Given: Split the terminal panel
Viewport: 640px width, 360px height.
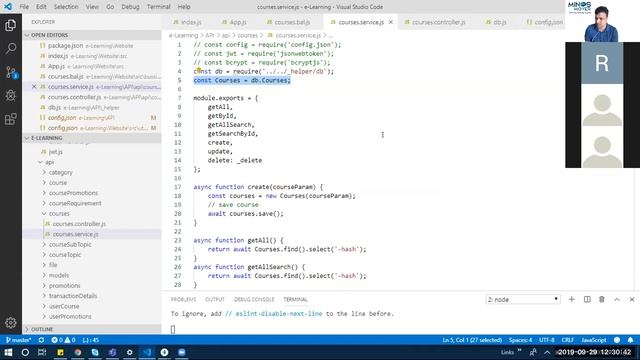Looking at the screenshot, I should (x=587, y=299).
